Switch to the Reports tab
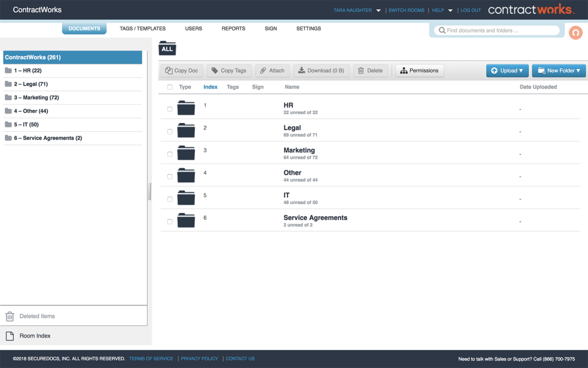588x368 pixels. 233,29
